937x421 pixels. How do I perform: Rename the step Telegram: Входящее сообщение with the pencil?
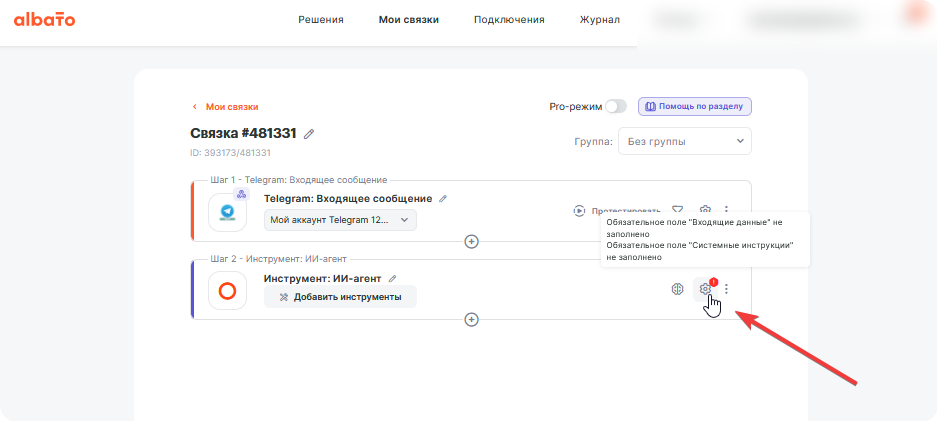[x=443, y=199]
